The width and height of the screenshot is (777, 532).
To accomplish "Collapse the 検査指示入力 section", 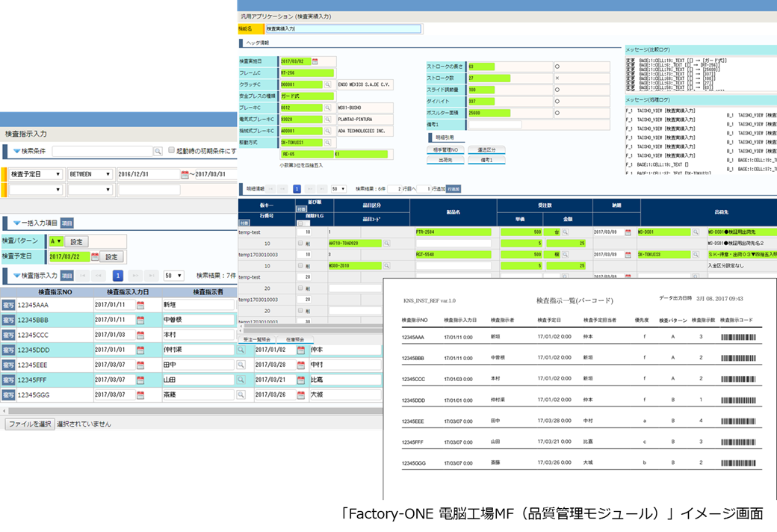I will (17, 276).
